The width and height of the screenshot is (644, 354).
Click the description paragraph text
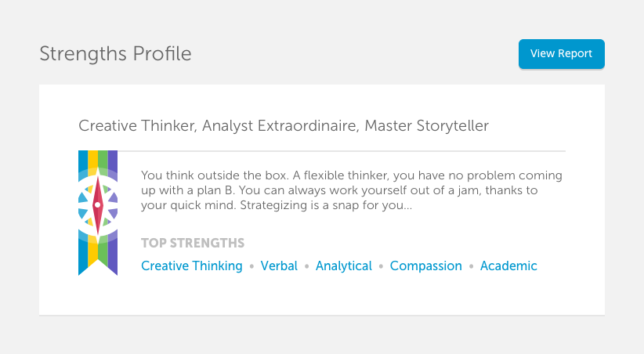click(352, 190)
